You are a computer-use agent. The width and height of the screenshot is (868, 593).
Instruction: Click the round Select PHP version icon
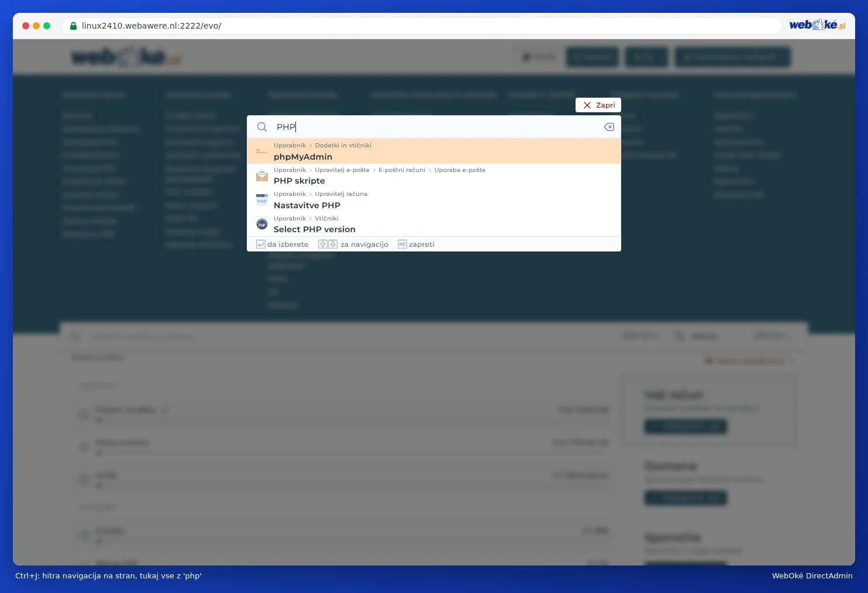(x=262, y=224)
